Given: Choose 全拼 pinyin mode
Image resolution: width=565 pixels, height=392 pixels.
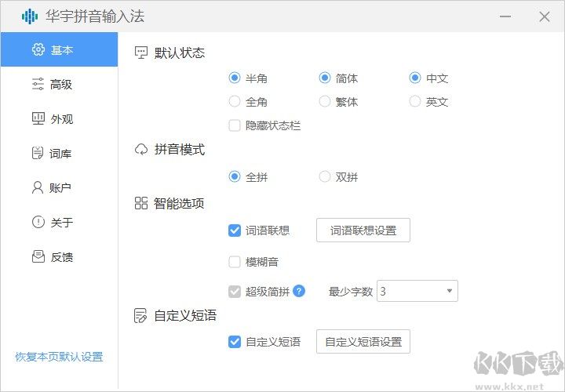Looking at the screenshot, I should click(x=235, y=176).
